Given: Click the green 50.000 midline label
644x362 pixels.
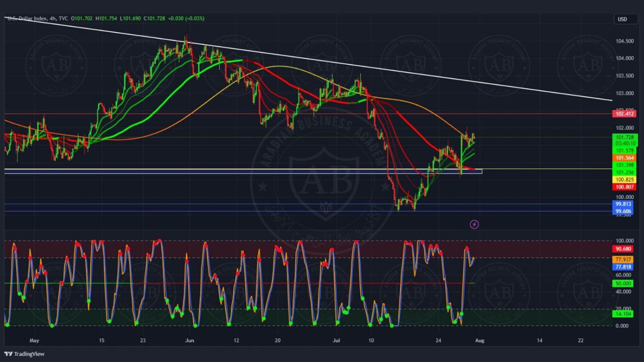Looking at the screenshot, I should 623,284.
